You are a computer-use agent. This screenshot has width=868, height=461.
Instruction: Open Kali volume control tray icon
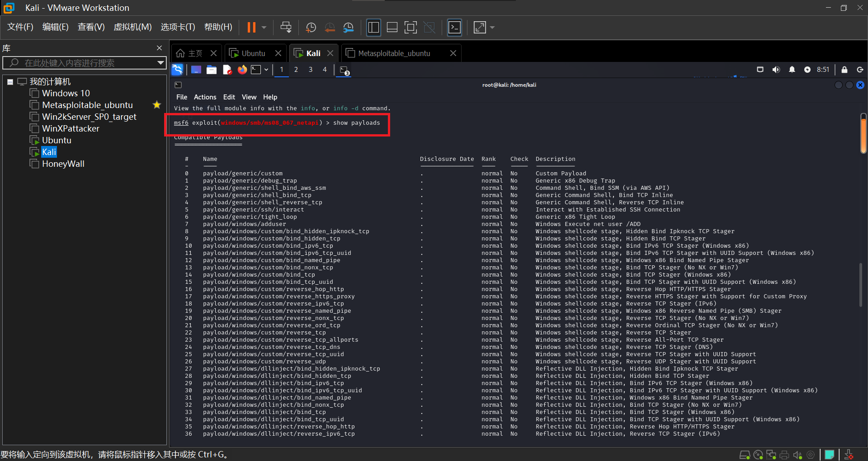(776, 70)
